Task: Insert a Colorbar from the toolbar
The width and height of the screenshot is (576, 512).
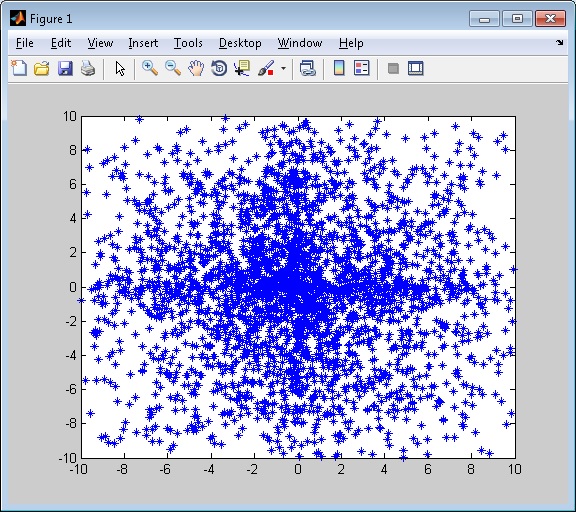Action: (339, 68)
